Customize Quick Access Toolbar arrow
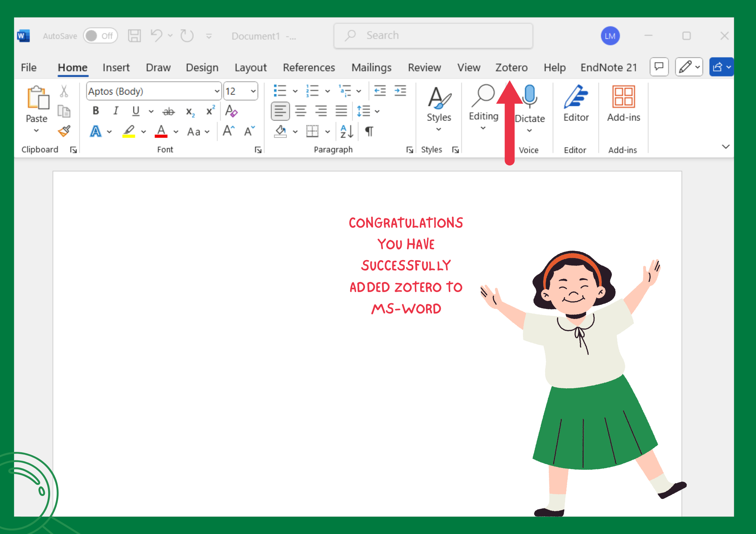The height and width of the screenshot is (534, 756). [x=209, y=36]
